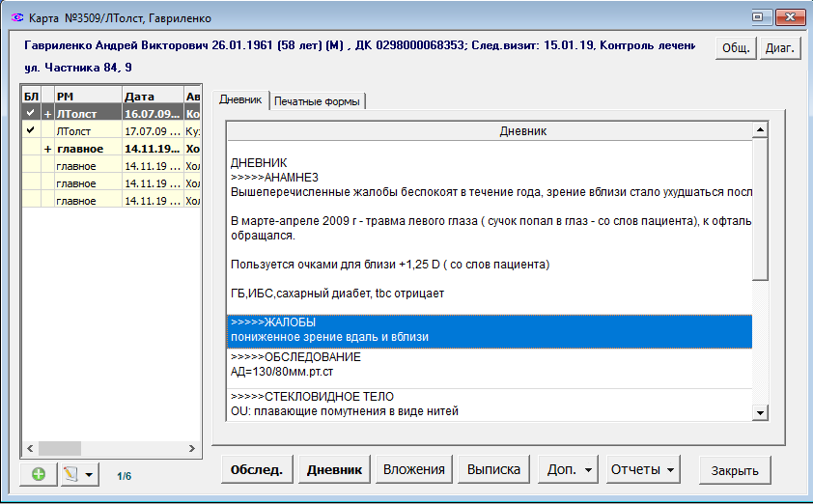Click the Диаг. button
Image resolution: width=813 pixels, height=504 pixels.
(x=780, y=49)
